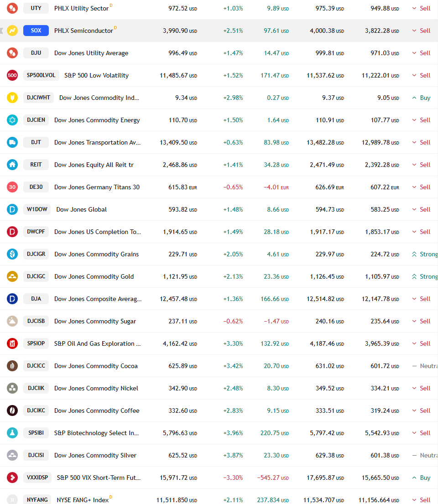Open the DJU ticker badge

36,53
